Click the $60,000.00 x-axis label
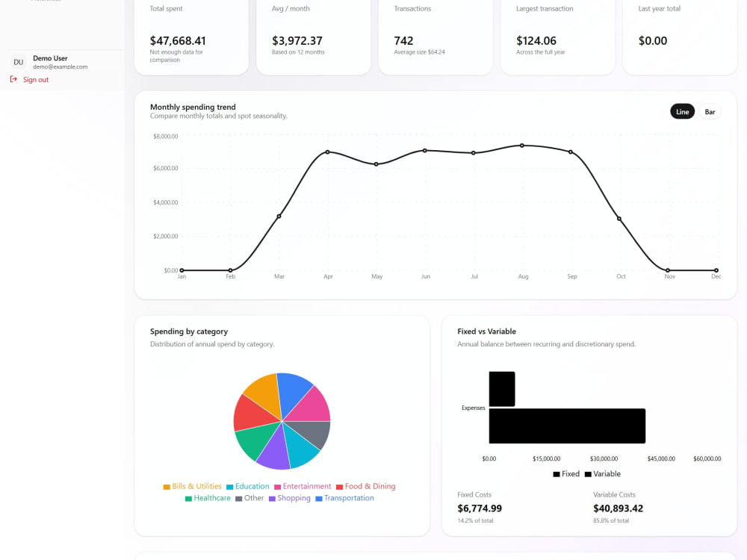The image size is (747, 560). click(707, 459)
